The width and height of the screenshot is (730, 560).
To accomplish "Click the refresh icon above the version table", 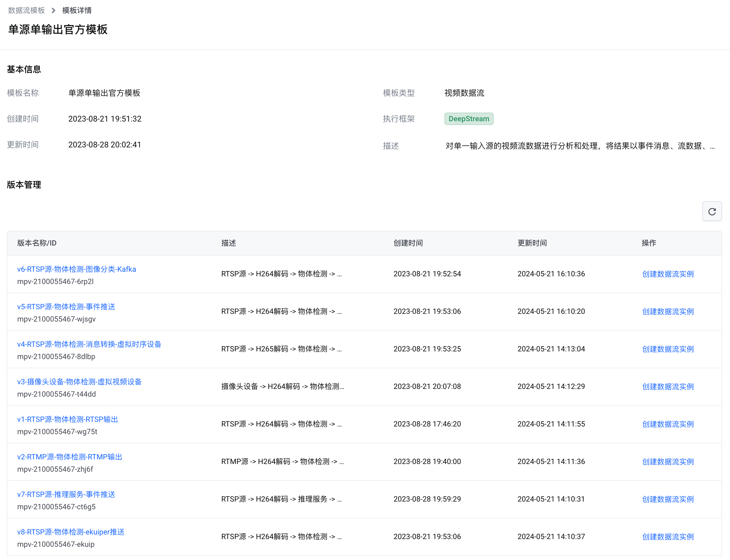I will [x=712, y=211].
